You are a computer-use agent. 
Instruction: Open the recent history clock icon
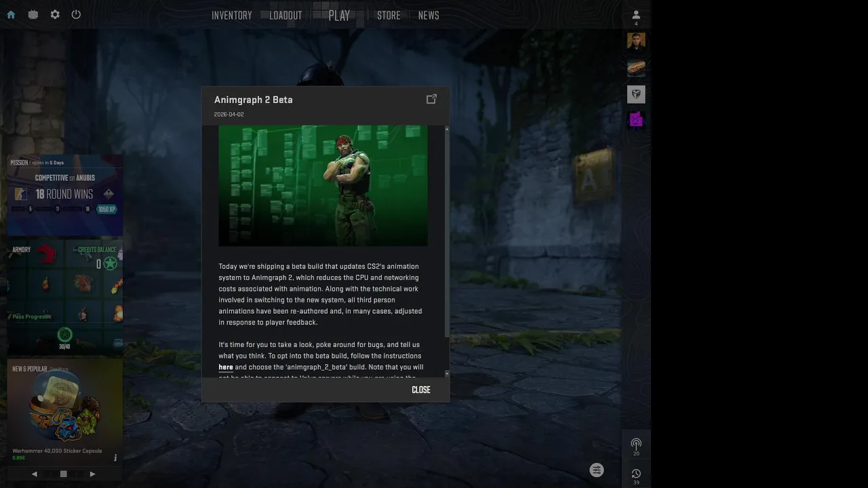coord(636,474)
